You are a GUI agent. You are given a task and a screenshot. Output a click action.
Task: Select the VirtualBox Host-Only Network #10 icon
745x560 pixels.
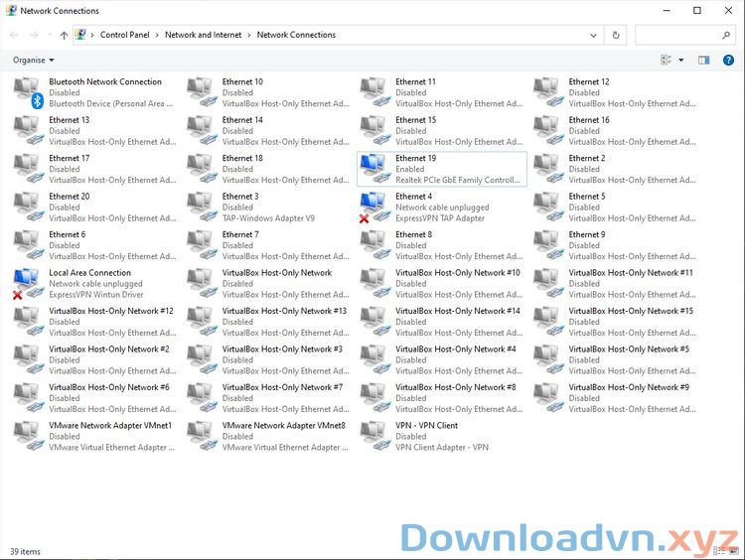click(375, 284)
